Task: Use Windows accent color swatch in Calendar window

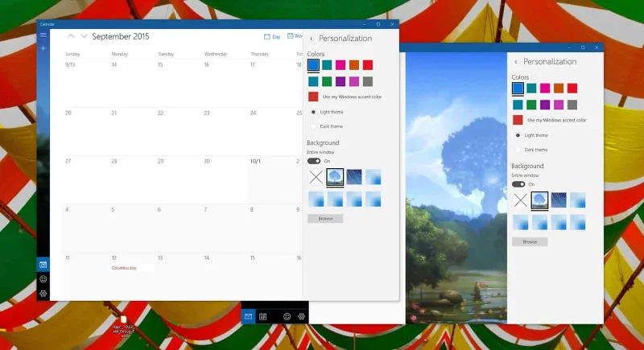Action: pyautogui.click(x=313, y=97)
